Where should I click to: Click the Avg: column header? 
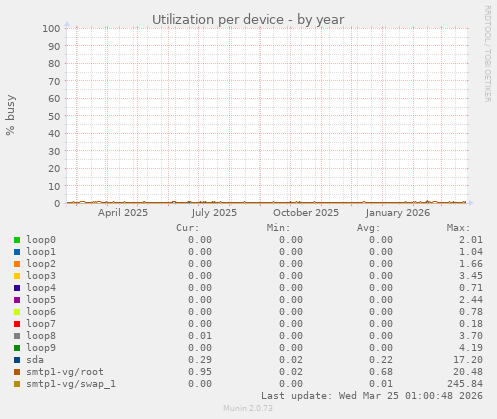pos(369,228)
